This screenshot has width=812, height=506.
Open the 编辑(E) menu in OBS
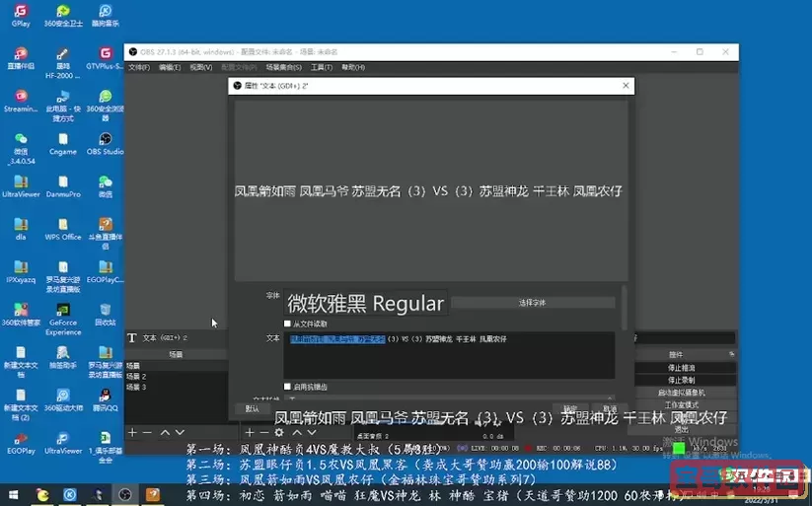[x=170, y=67]
